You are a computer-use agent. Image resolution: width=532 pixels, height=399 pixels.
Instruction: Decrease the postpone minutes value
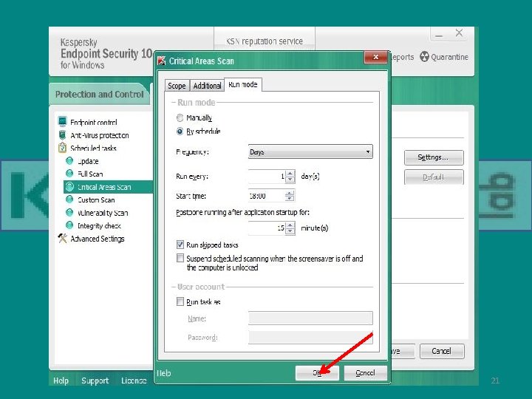290,231
